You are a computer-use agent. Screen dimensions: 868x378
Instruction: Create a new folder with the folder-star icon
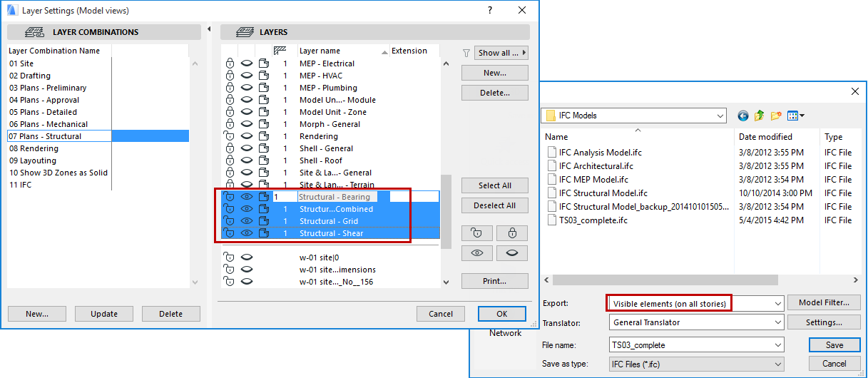coord(776,116)
